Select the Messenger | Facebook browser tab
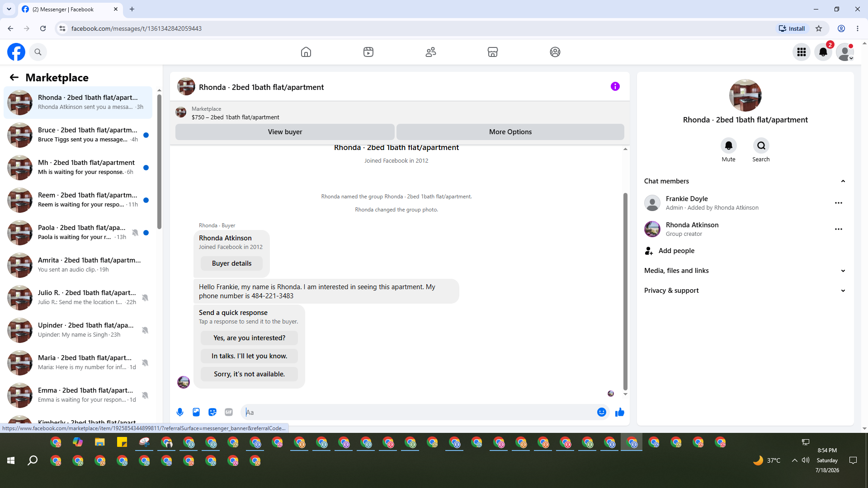Viewport: 868px width, 488px height. [x=70, y=9]
